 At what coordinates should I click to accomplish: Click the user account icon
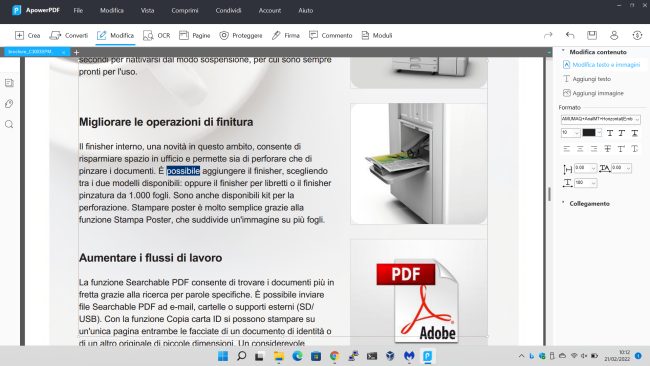614,35
